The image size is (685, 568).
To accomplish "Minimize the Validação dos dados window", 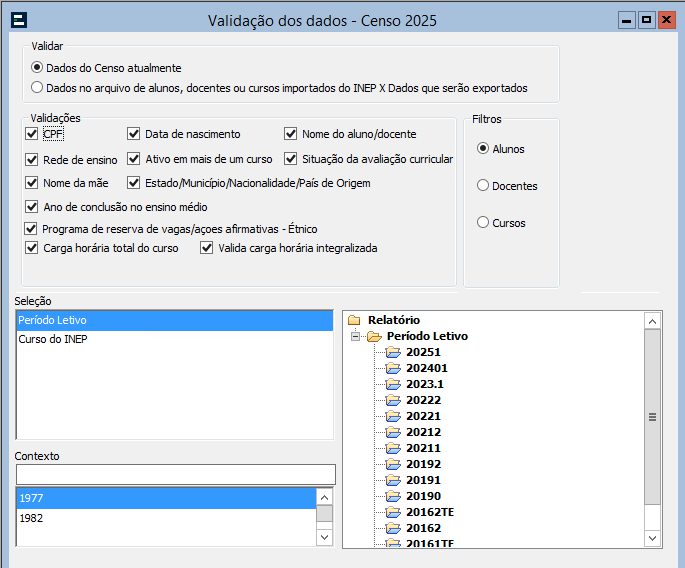I will click(x=626, y=20).
